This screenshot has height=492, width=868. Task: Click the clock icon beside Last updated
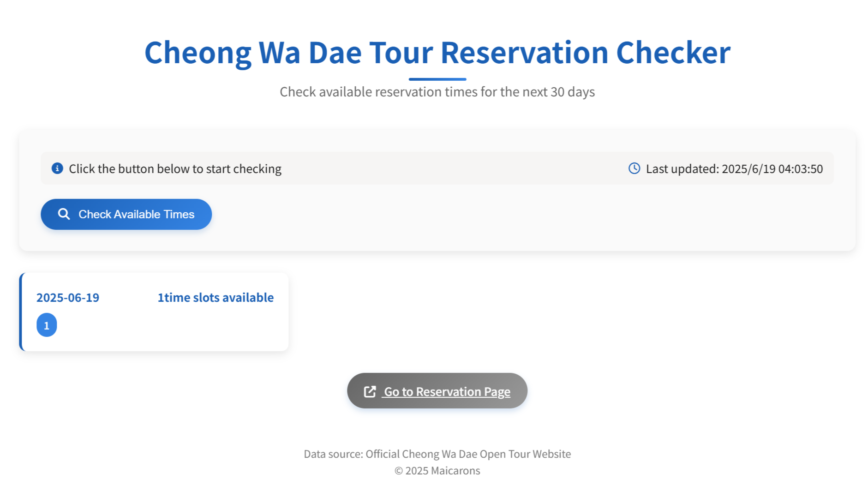(x=634, y=168)
